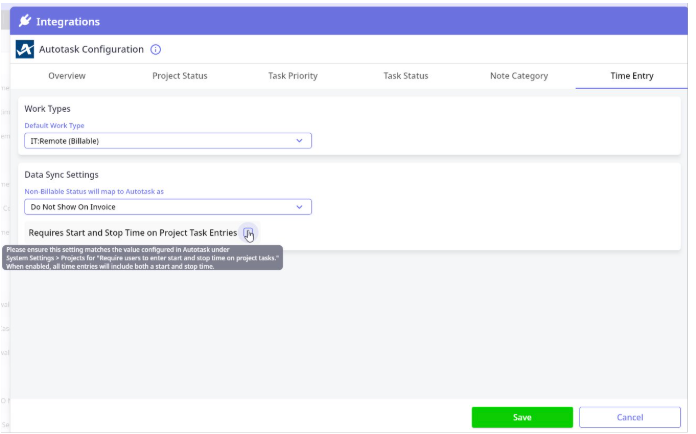The image size is (696, 434).
Task: Go to the Task Priority tab
Action: (293, 76)
